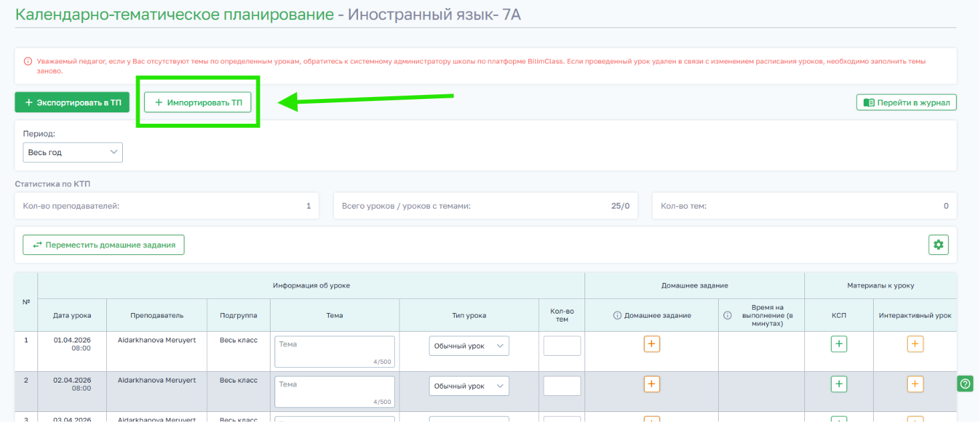Click the Тема field for lesson 01.04.2026
The width and height of the screenshot is (980, 422).
(335, 352)
